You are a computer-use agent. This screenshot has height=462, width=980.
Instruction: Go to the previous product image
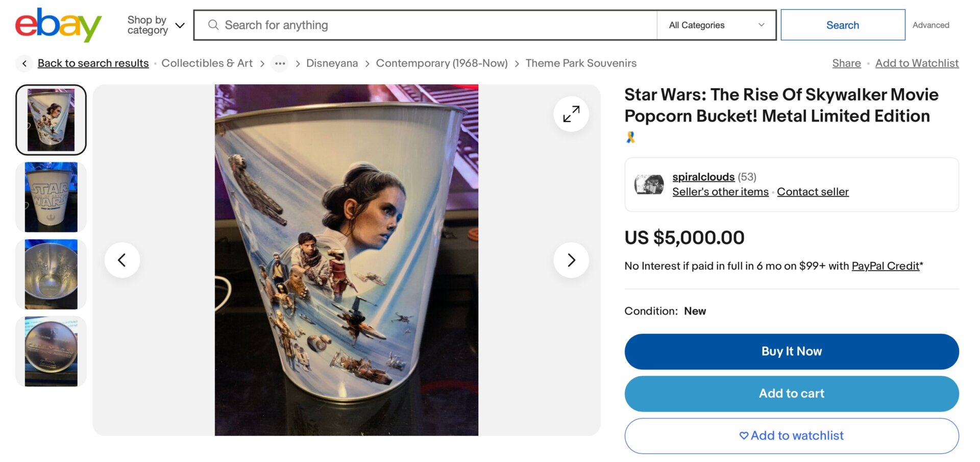122,260
